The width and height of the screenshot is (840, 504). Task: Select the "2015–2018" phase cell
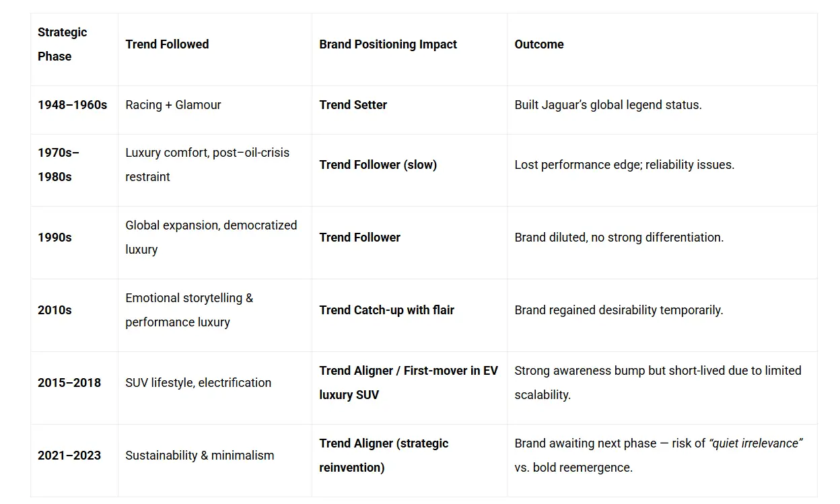(69, 383)
